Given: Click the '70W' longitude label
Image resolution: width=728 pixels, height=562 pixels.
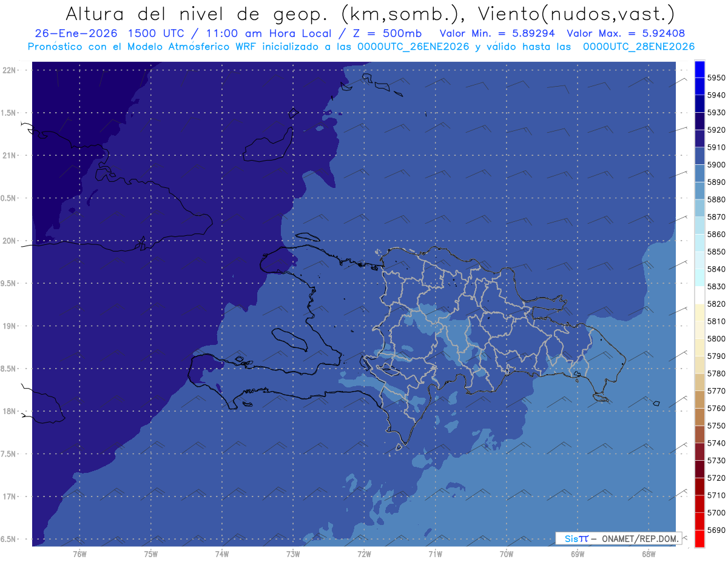Looking at the screenshot, I should point(507,554).
